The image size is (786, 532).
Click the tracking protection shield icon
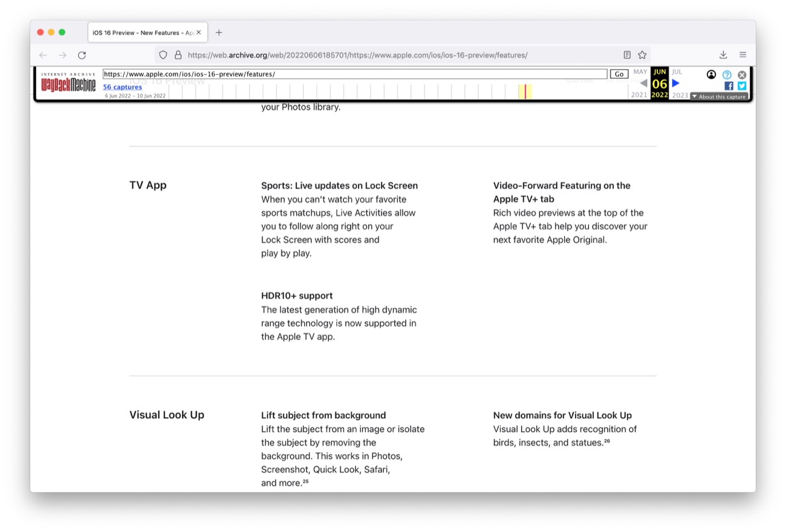point(163,55)
